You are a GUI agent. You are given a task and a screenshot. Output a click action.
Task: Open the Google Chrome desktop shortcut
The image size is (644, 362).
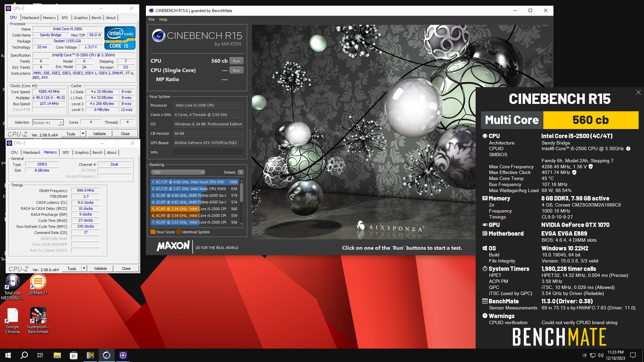coord(12,321)
